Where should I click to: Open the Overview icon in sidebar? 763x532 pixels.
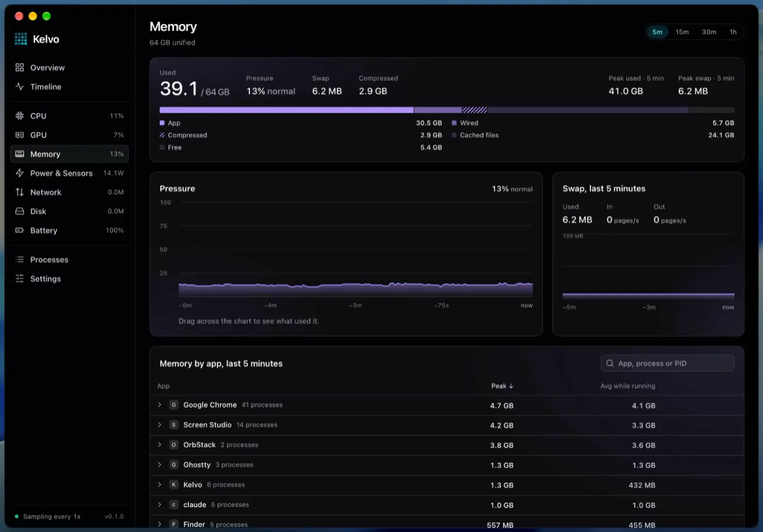(20, 67)
